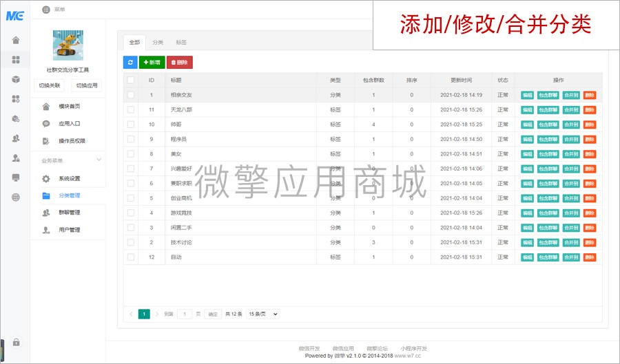Switch to the 分类 tab
Screen dimensions: 620x364
(158, 42)
